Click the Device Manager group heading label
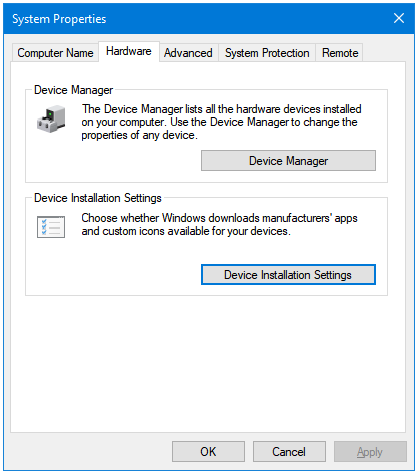Image resolution: width=418 pixels, height=474 pixels. click(x=74, y=90)
